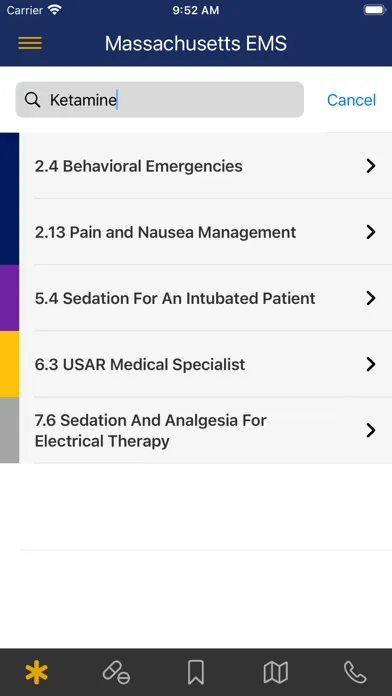
Task: Open the phone contacts tab icon
Action: pyautogui.click(x=355, y=672)
